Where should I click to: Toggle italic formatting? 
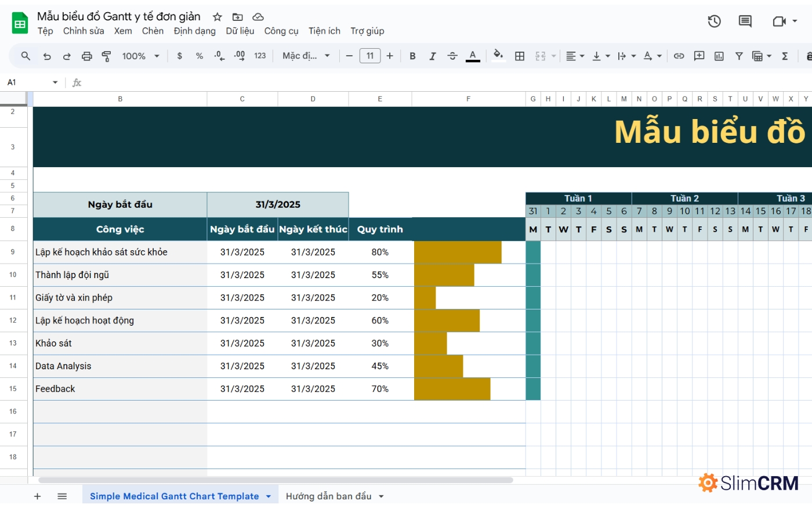tap(432, 56)
